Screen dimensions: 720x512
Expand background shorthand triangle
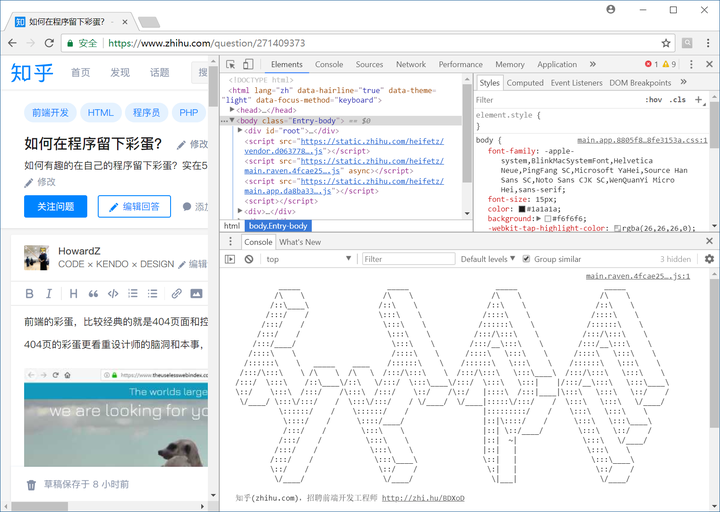539,219
